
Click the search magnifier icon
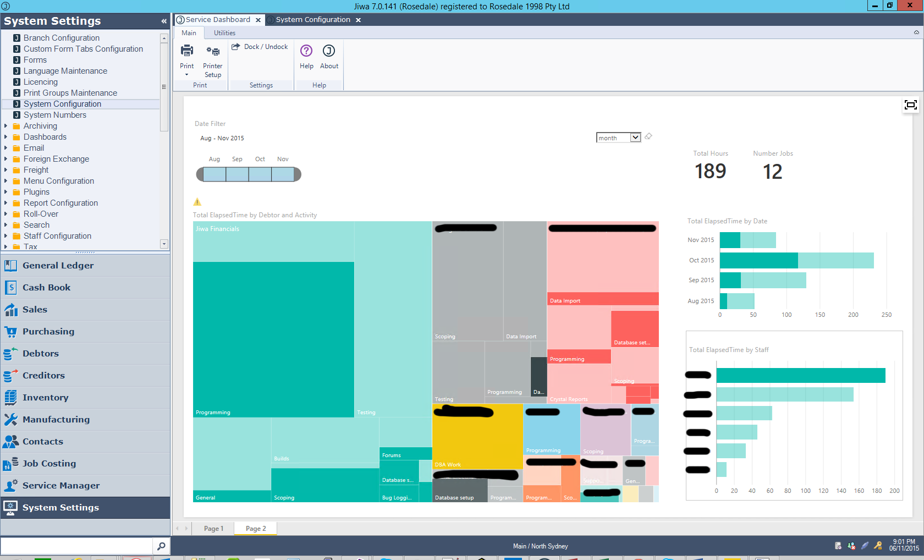(161, 546)
